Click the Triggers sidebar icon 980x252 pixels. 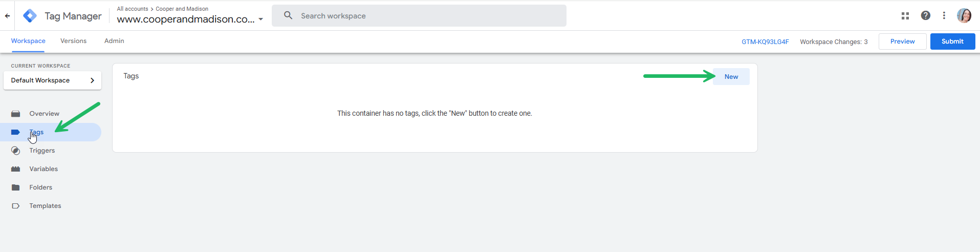point(16,151)
